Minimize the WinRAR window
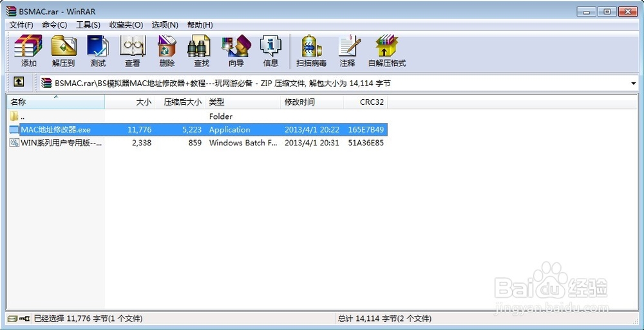 point(585,12)
